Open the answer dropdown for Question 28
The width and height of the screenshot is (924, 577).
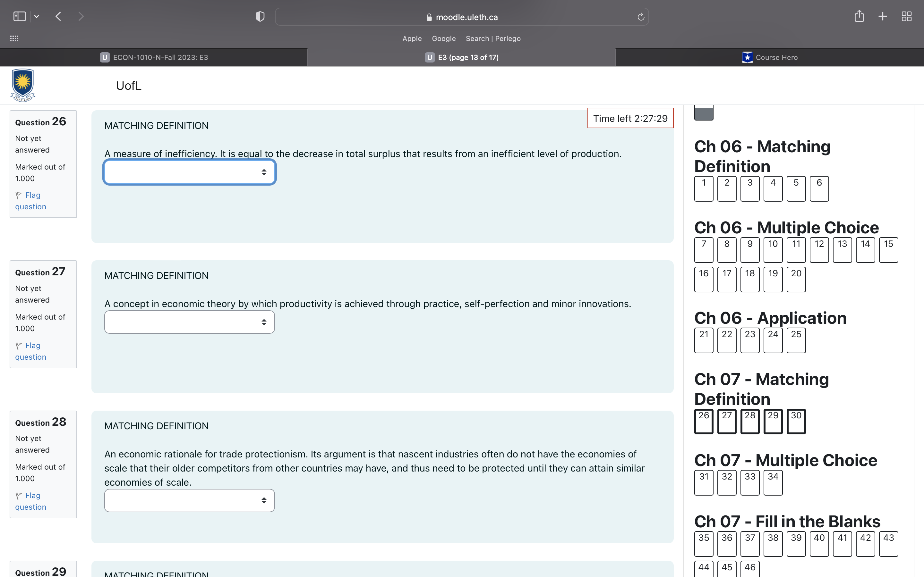click(x=189, y=500)
